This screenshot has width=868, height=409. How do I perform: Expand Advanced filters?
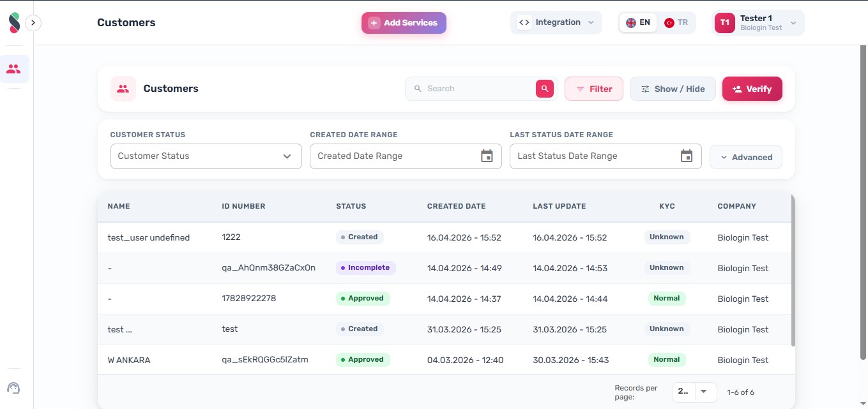click(745, 157)
